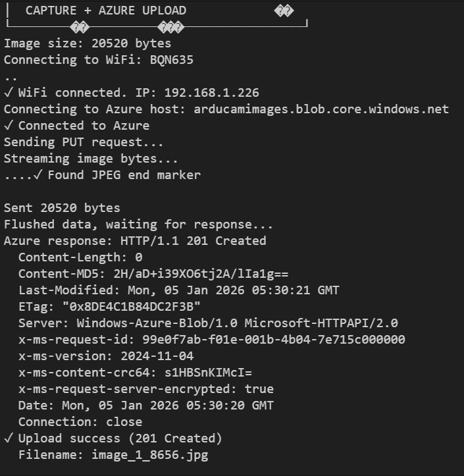Click the arducamimages.blob.core.windows.net host address

pos(321,109)
